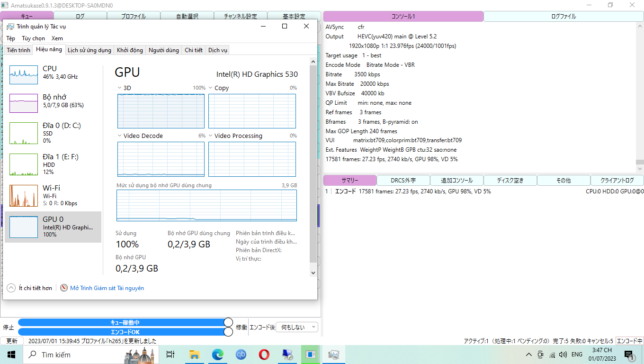Viewport: 644px width, 364px height.
Task: Open the 自動選択 tab
Action: click(187, 16)
